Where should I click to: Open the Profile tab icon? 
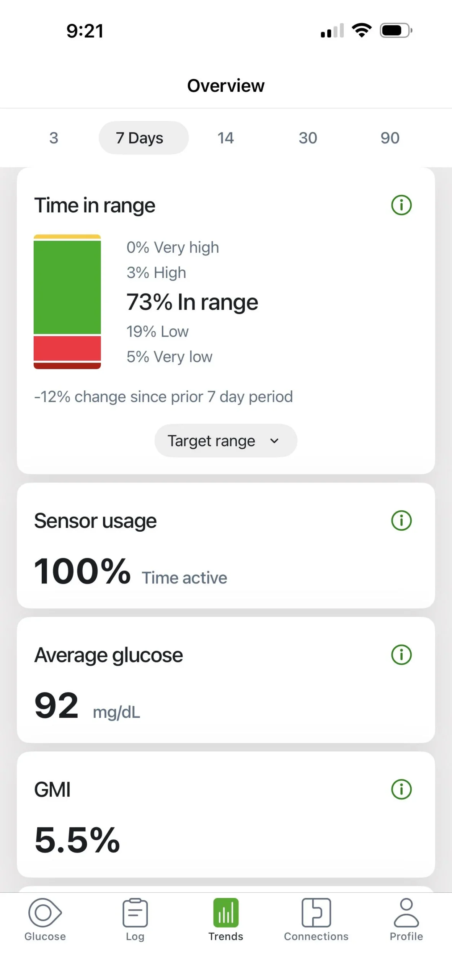pyautogui.click(x=406, y=913)
